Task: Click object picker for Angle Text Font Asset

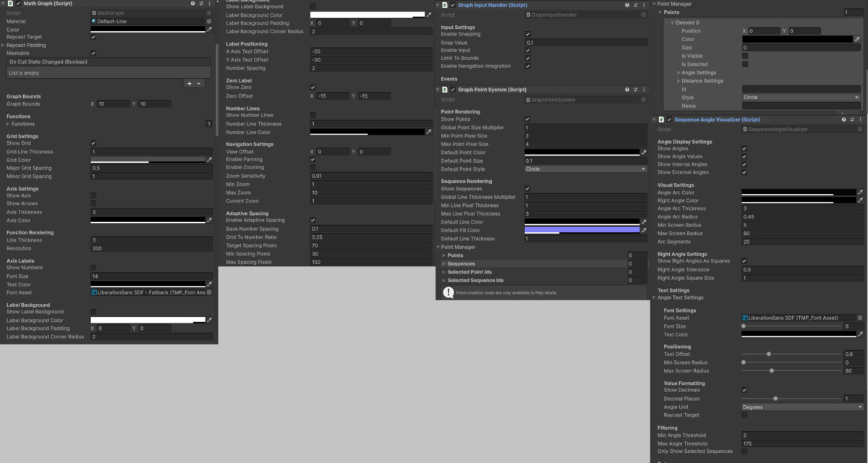Action: click(860, 318)
